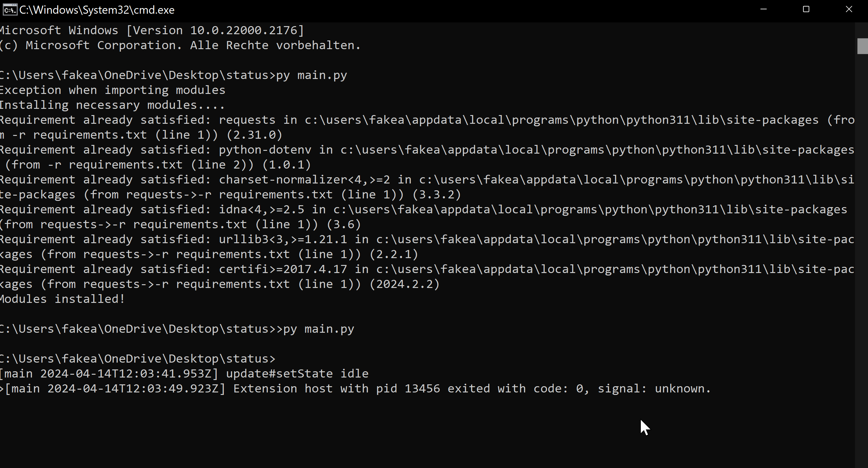Click the 'update#setState idle' log line

pyautogui.click(x=297, y=373)
